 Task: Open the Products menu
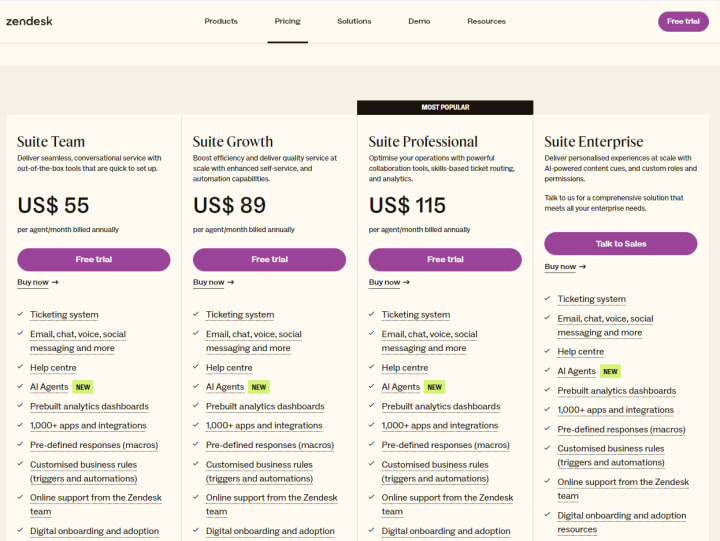pyautogui.click(x=221, y=21)
